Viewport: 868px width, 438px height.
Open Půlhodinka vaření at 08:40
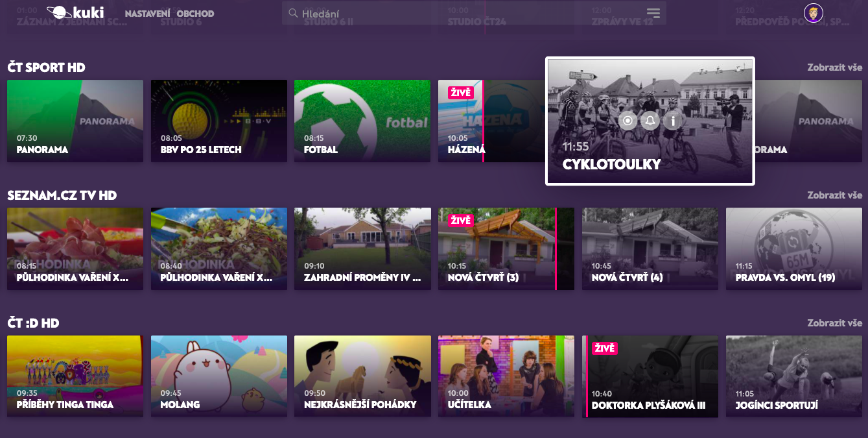coord(219,249)
